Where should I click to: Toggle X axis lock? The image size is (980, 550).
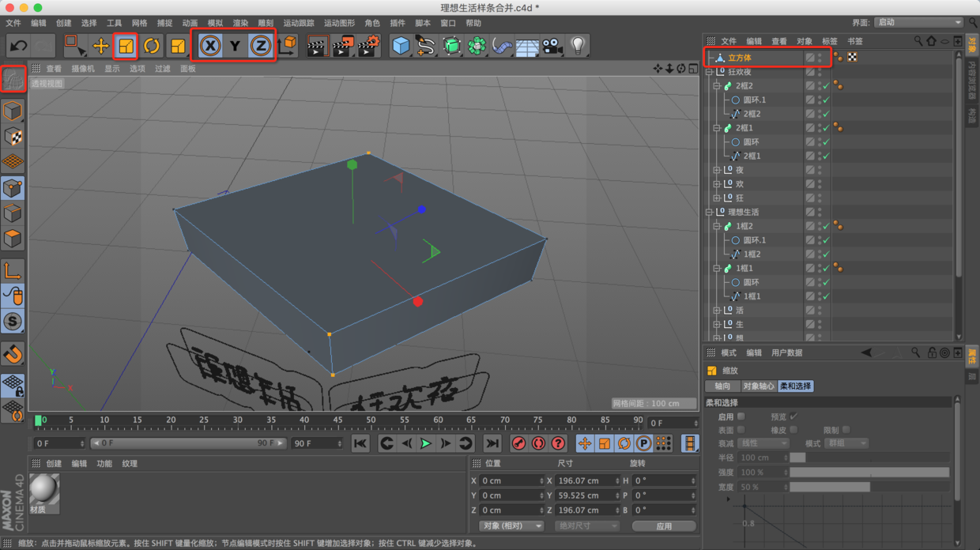(x=209, y=46)
